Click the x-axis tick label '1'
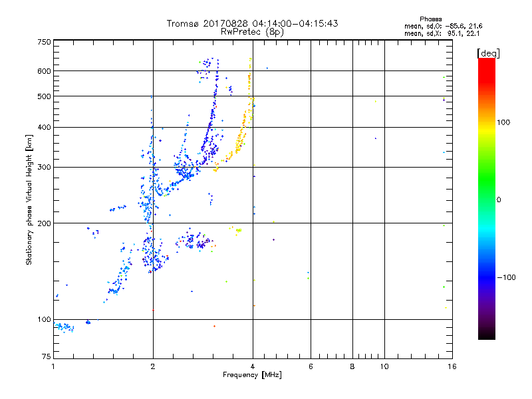This screenshot has height=399, width=532. (x=53, y=366)
